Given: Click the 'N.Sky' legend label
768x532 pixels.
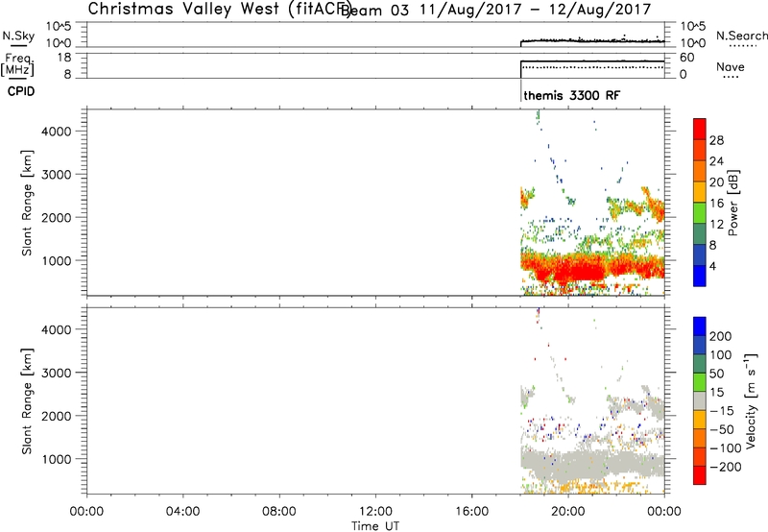Looking at the screenshot, I should point(18,36).
